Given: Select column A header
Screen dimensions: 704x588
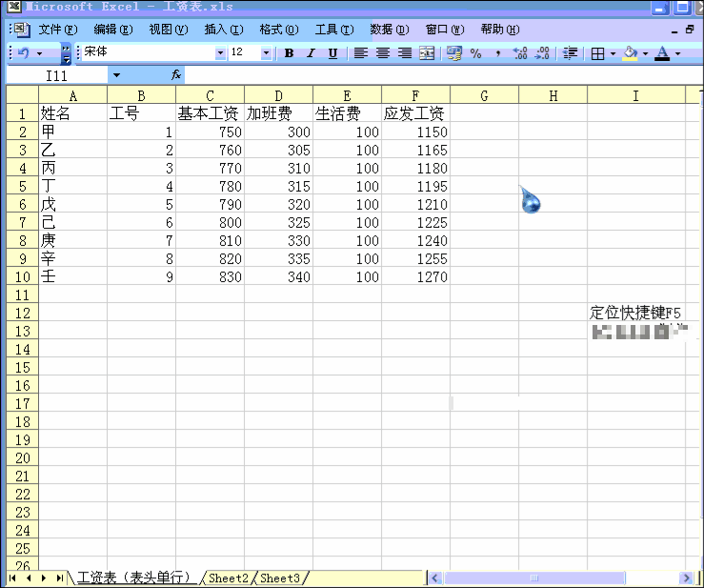Looking at the screenshot, I should coord(72,95).
